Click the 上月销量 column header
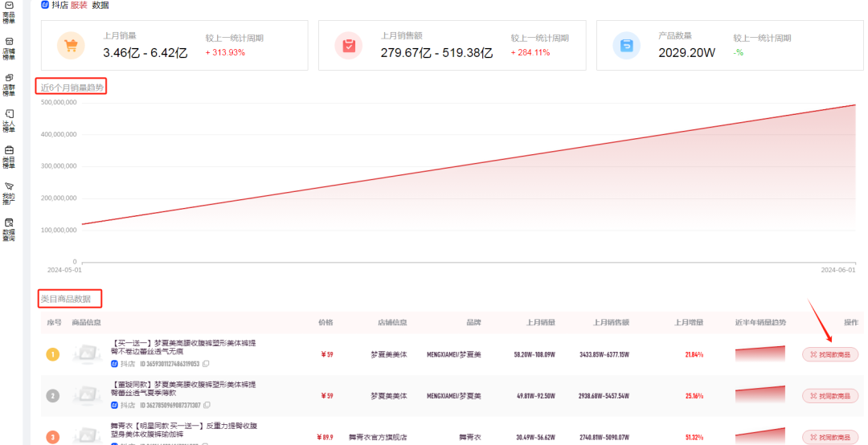This screenshot has height=445, width=868. coord(541,322)
